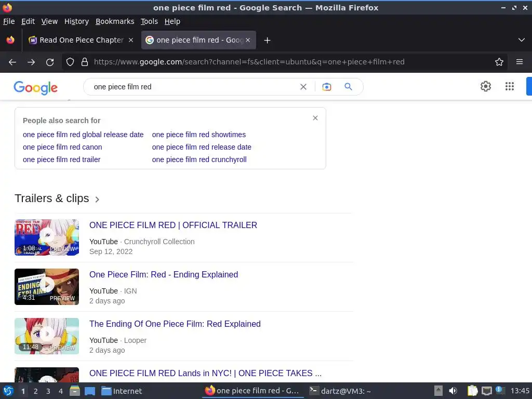Play the IGN Ending Explained thumbnail
Viewport: 532px width, 399px height.
[x=47, y=287]
